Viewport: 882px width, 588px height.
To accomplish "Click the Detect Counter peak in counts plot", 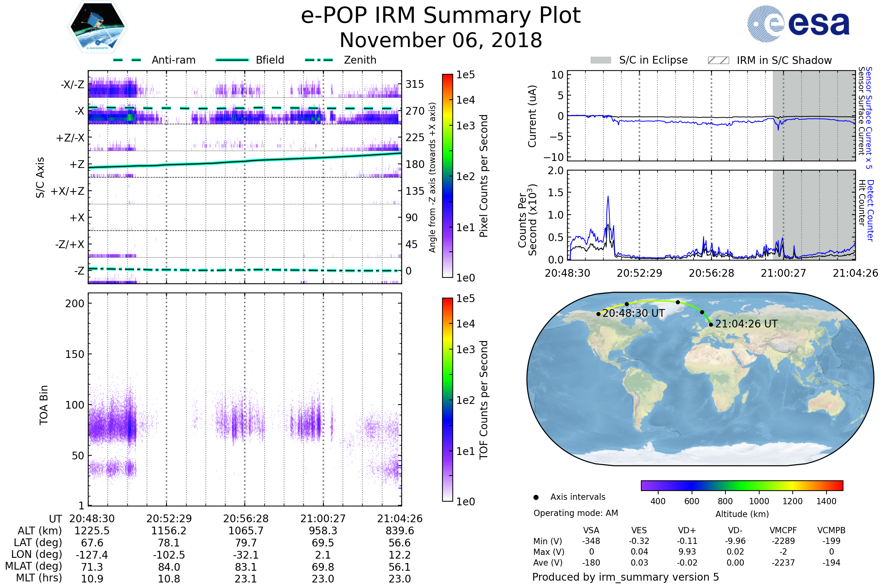I will click(x=608, y=197).
